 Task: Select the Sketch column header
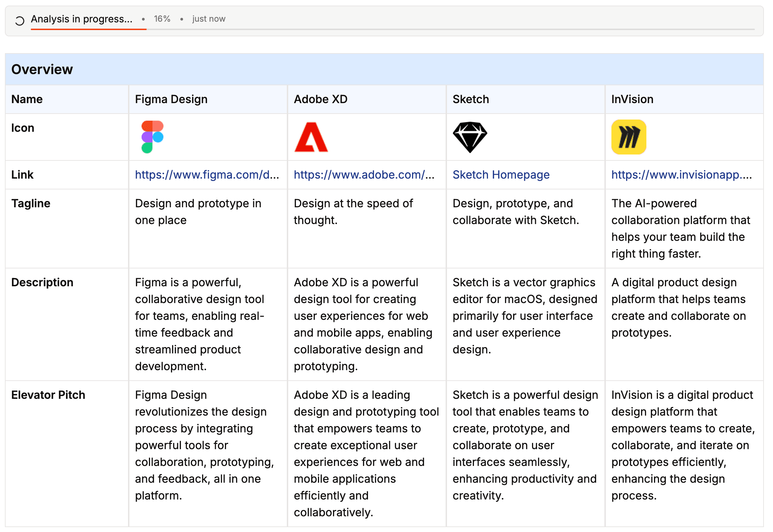click(x=470, y=99)
